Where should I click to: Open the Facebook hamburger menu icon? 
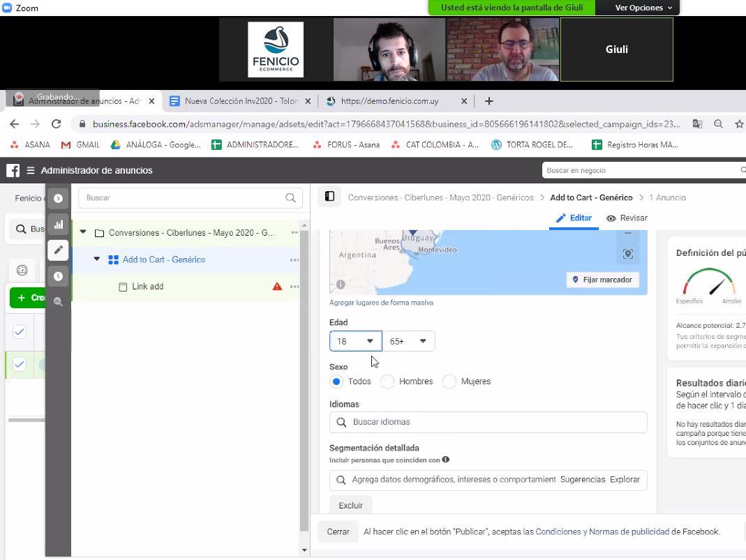[x=31, y=170]
